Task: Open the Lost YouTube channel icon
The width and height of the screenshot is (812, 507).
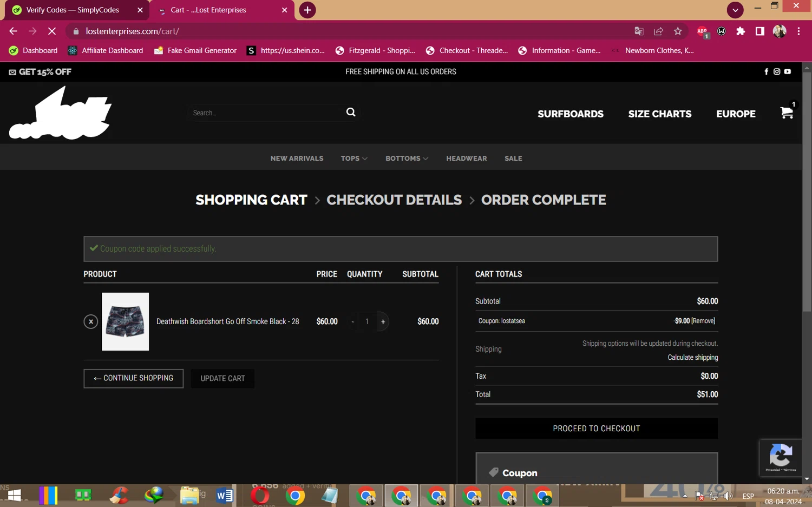Action: click(787, 71)
